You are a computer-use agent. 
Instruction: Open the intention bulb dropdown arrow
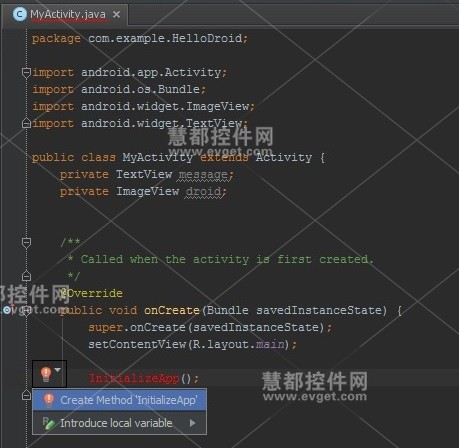(58, 370)
